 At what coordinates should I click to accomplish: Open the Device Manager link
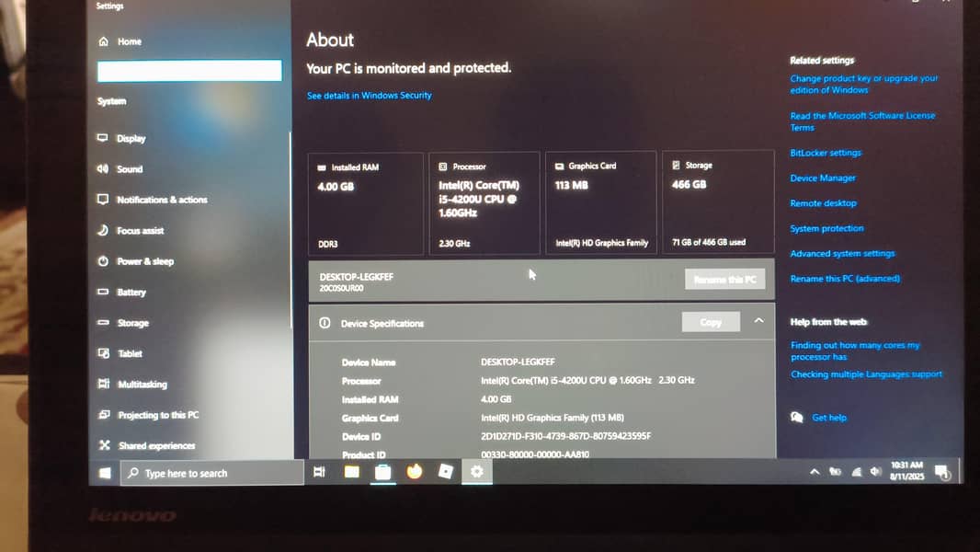tap(822, 178)
